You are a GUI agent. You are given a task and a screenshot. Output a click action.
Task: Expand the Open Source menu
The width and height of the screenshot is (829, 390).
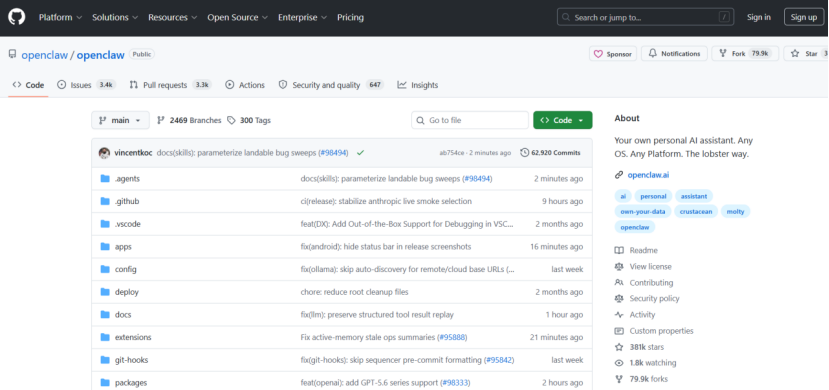(237, 17)
